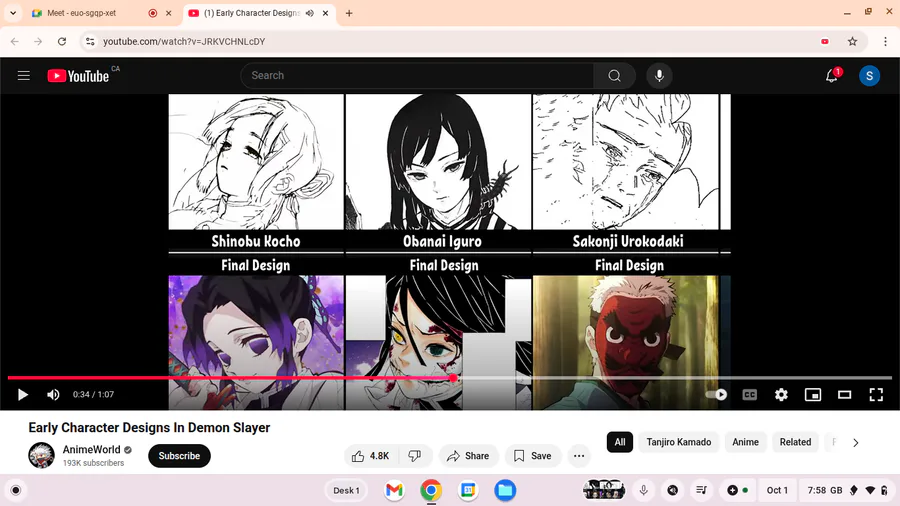This screenshot has height=506, width=900.
Task: Open the Oct 1 date calendar
Action: 777,491
